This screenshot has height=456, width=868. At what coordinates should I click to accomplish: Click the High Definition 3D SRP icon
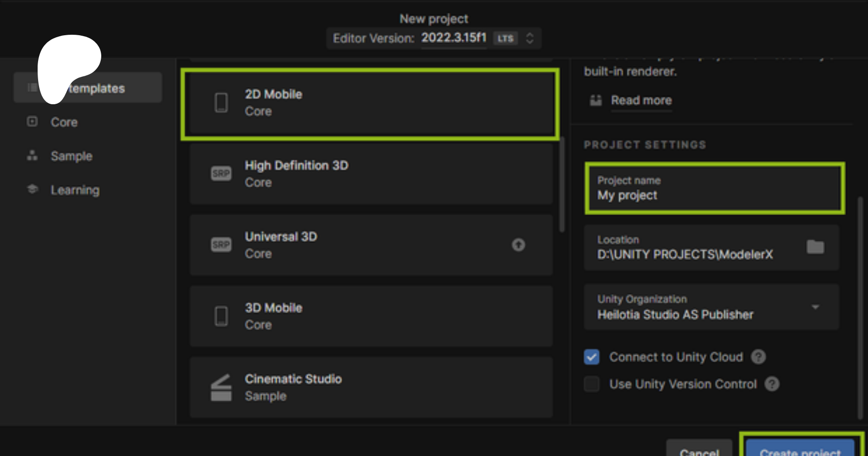click(x=221, y=174)
